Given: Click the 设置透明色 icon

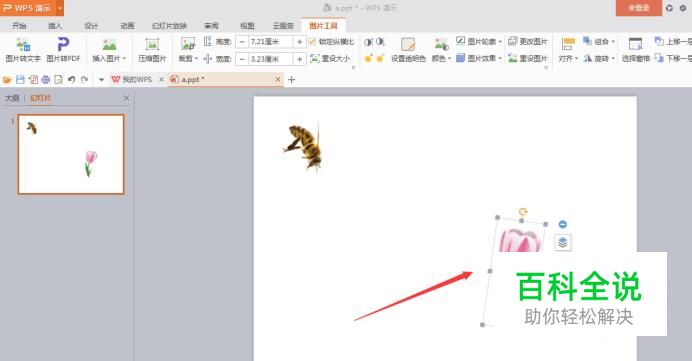Looking at the screenshot, I should [408, 45].
